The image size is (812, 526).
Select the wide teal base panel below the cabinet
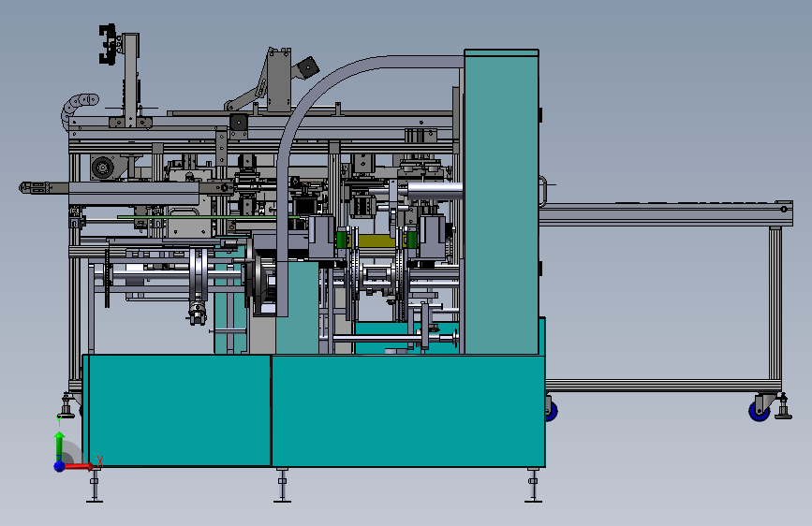point(407,411)
